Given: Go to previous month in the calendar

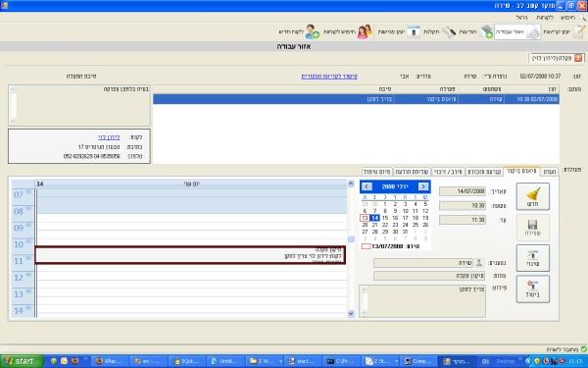Looking at the screenshot, I should [367, 186].
